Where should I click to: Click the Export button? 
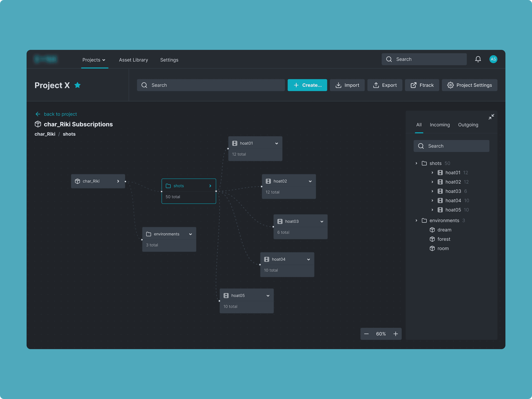(x=385, y=85)
